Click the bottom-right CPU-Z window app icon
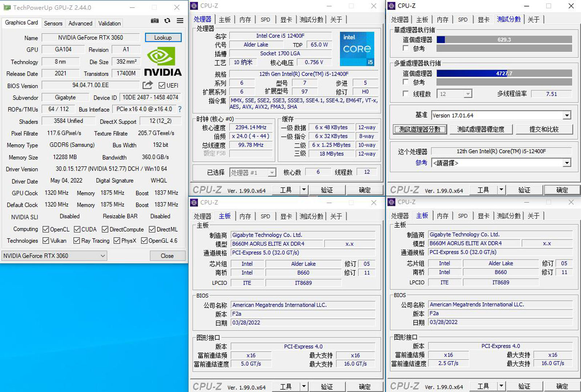Screen dimensions: 581x392 [392, 202]
